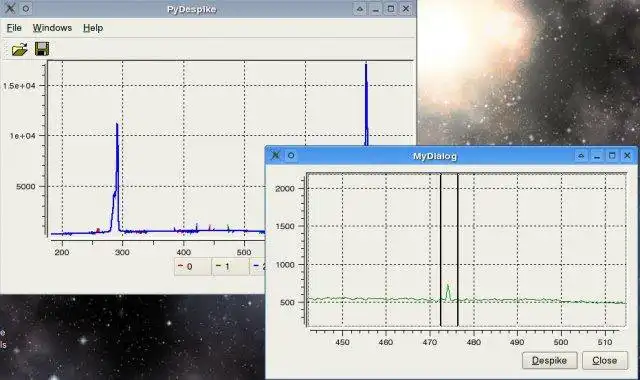
Task: Click the 1.5e+04 y-axis label
Action: (x=19, y=86)
